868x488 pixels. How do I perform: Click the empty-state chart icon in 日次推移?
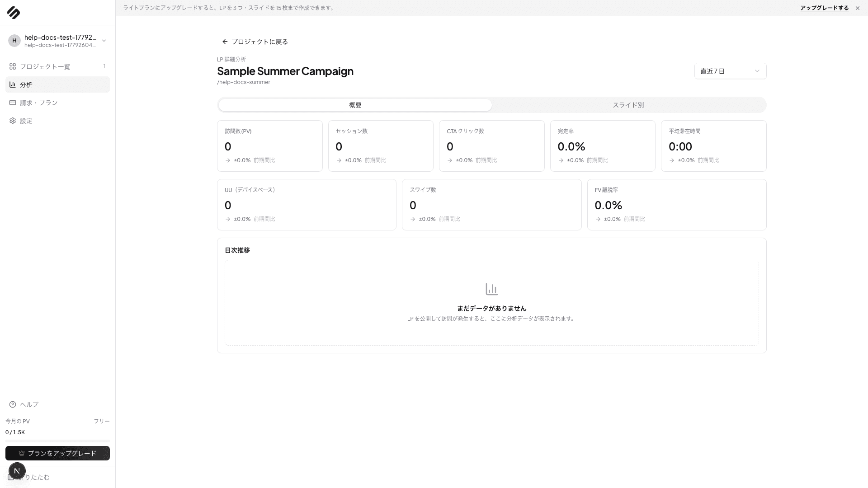pyautogui.click(x=491, y=289)
